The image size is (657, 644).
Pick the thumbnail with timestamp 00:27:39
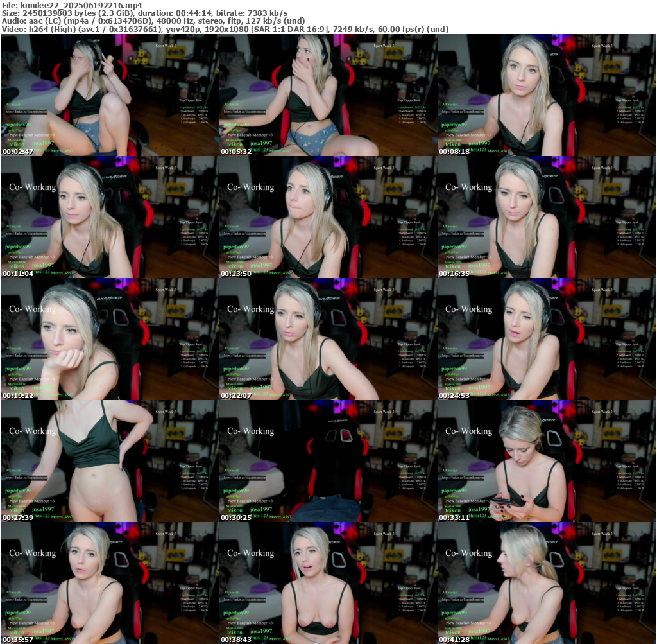pos(110,461)
